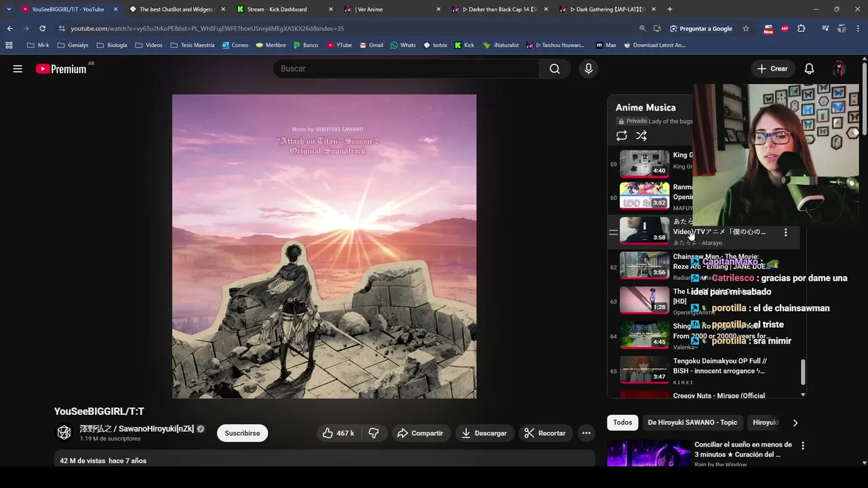Open the Biología bookmarks folder
Screen dimensions: 868x488
point(112,45)
